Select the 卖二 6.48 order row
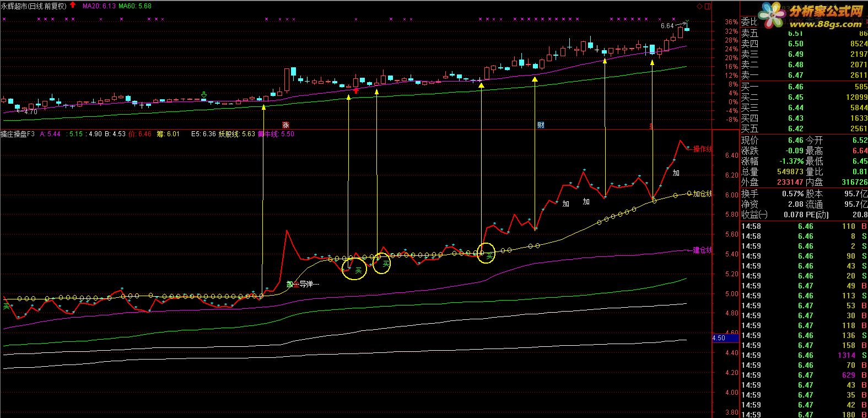The image size is (868, 418). point(804,65)
